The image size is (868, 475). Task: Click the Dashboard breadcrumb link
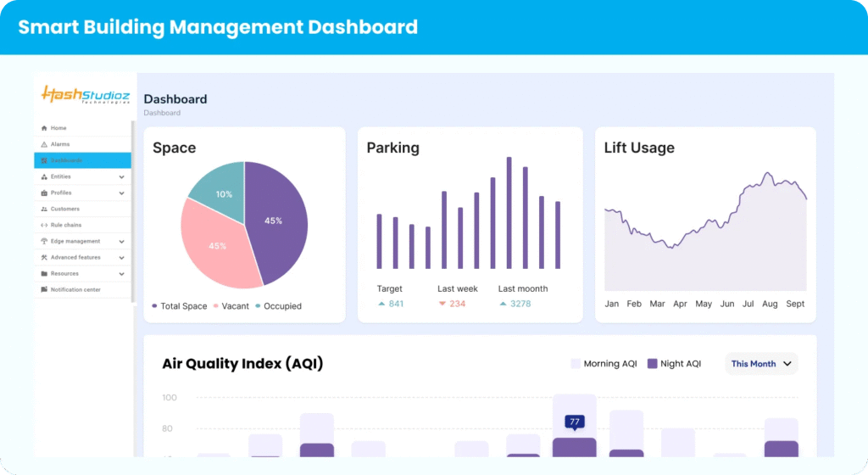point(162,113)
